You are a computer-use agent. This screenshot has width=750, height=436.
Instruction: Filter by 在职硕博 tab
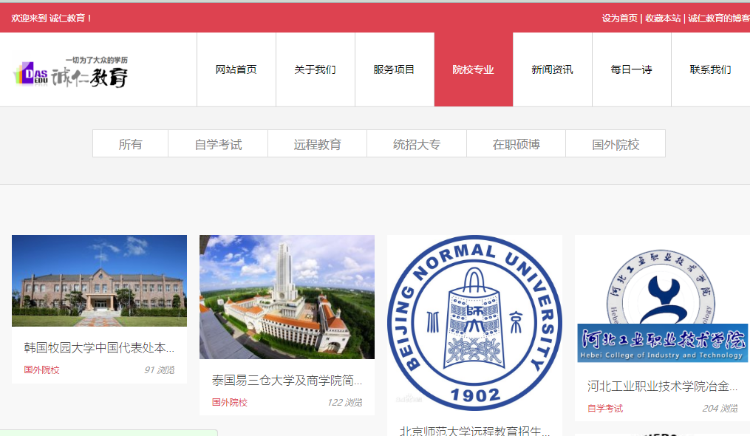pyautogui.click(x=516, y=144)
